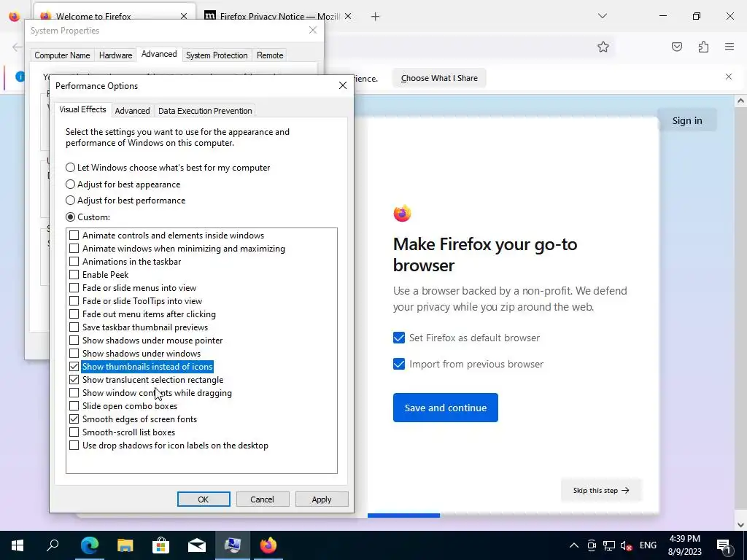The image size is (747, 560).
Task: Open the network tray icon
Action: click(x=609, y=545)
